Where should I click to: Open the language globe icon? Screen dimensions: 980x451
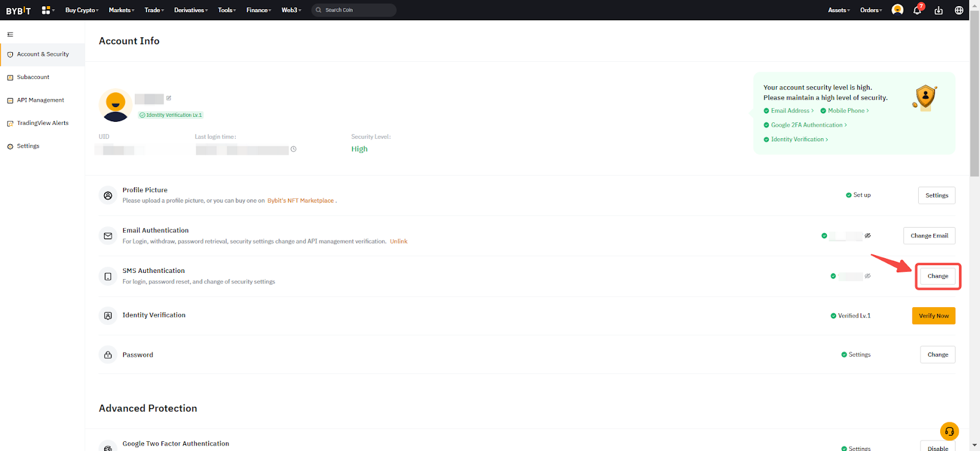pyautogui.click(x=959, y=10)
